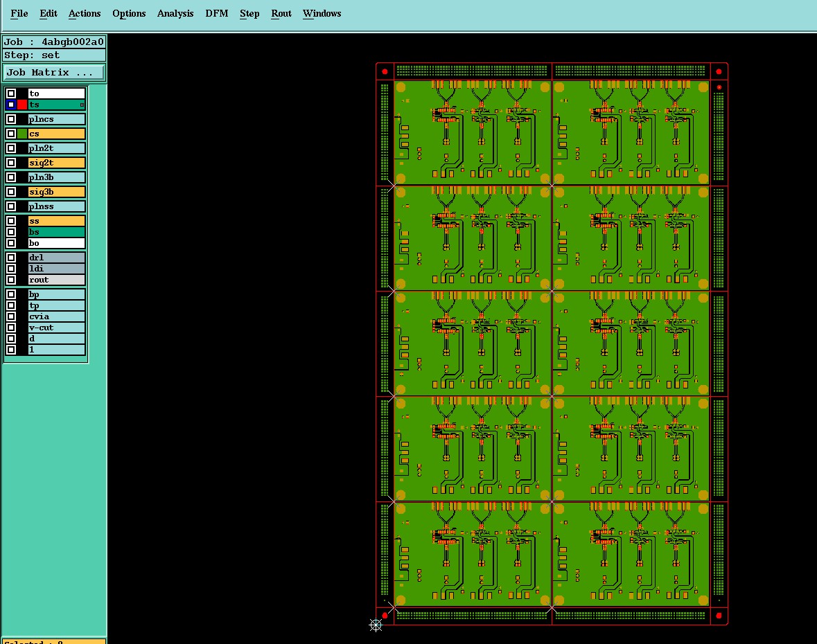Toggle the checkbox for layer tp
Viewport: 817px width, 644px height.
coord(11,305)
